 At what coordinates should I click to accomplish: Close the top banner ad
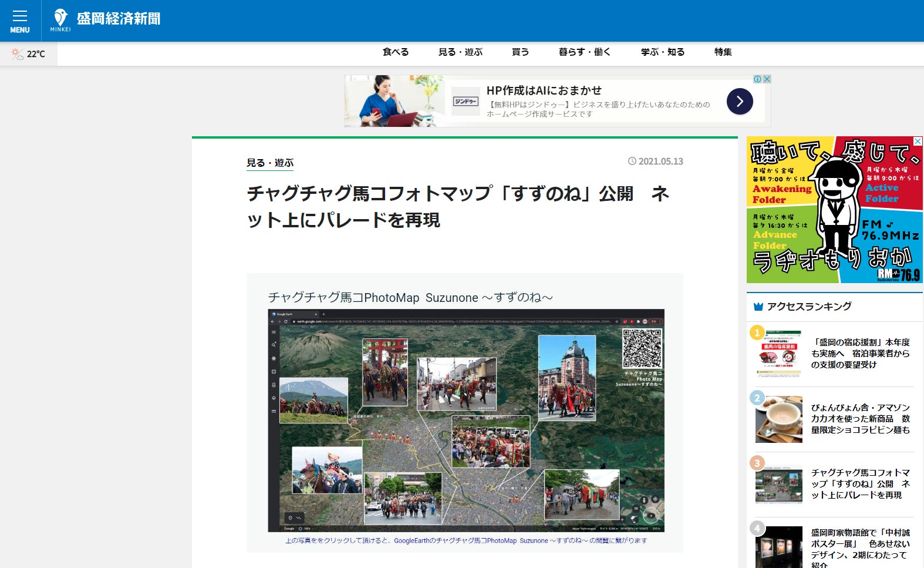[767, 79]
